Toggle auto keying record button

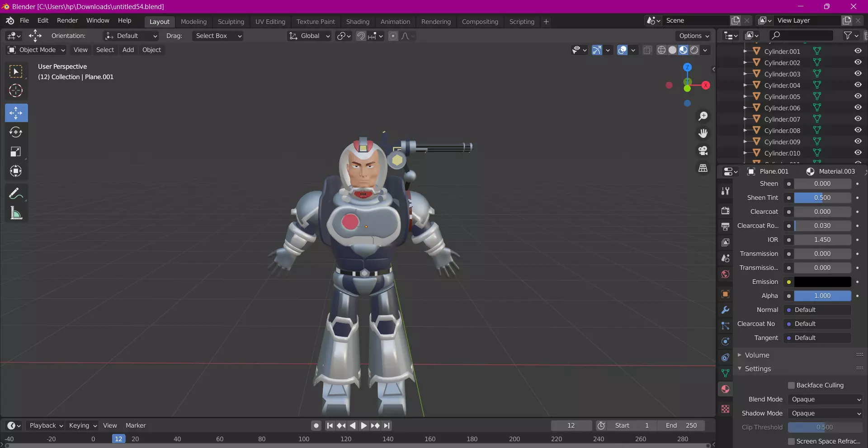click(x=316, y=425)
